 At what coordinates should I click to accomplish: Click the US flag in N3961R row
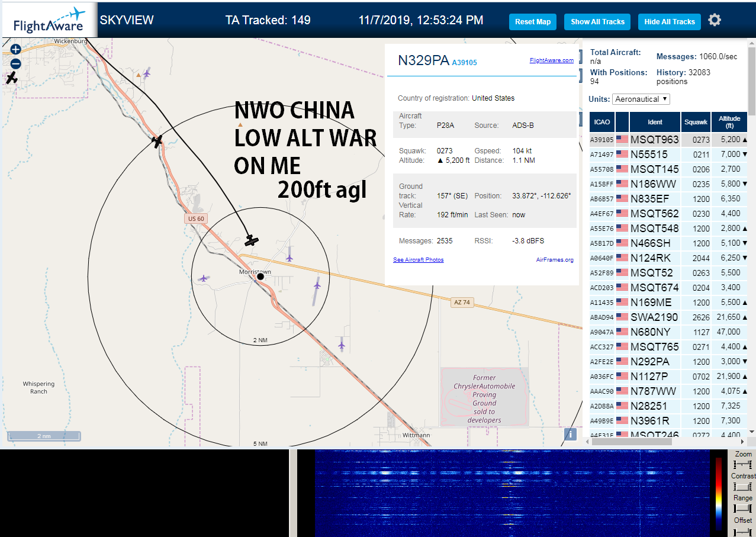click(622, 421)
